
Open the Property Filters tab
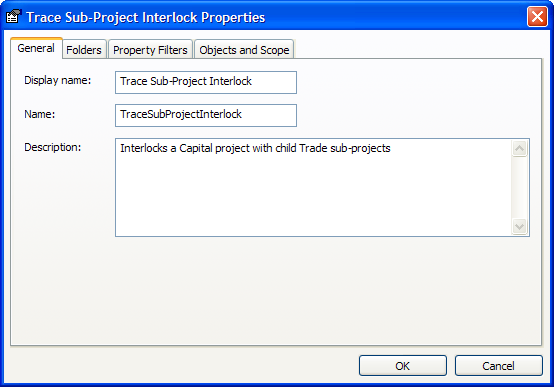click(x=150, y=50)
